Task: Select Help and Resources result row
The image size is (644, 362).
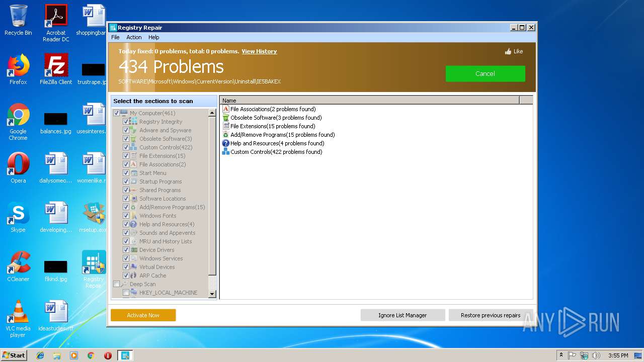Action: [x=273, y=143]
